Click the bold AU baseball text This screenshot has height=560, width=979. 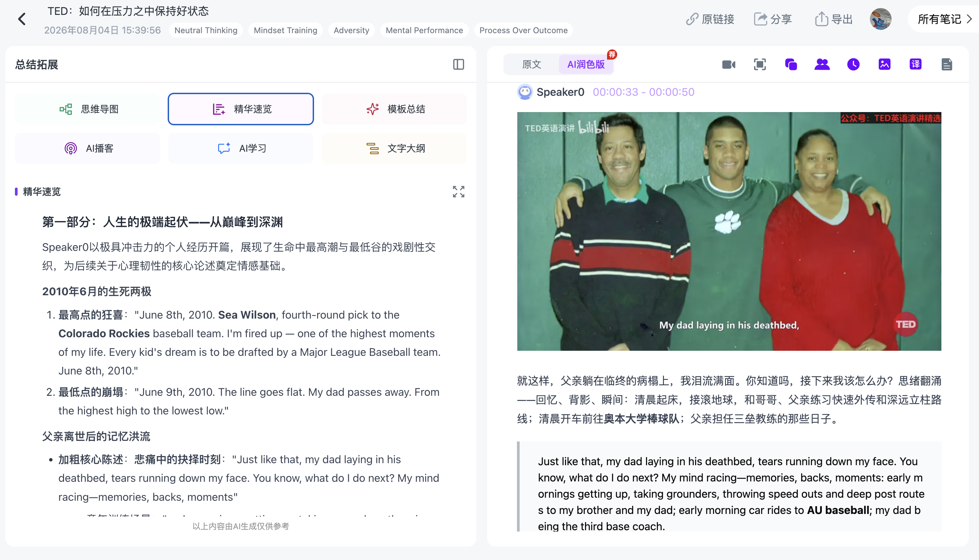(x=838, y=510)
